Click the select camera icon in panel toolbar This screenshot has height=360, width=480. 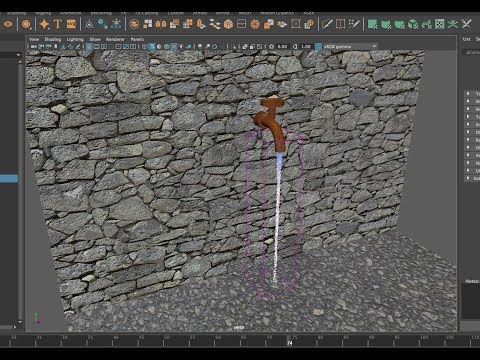[x=33, y=47]
